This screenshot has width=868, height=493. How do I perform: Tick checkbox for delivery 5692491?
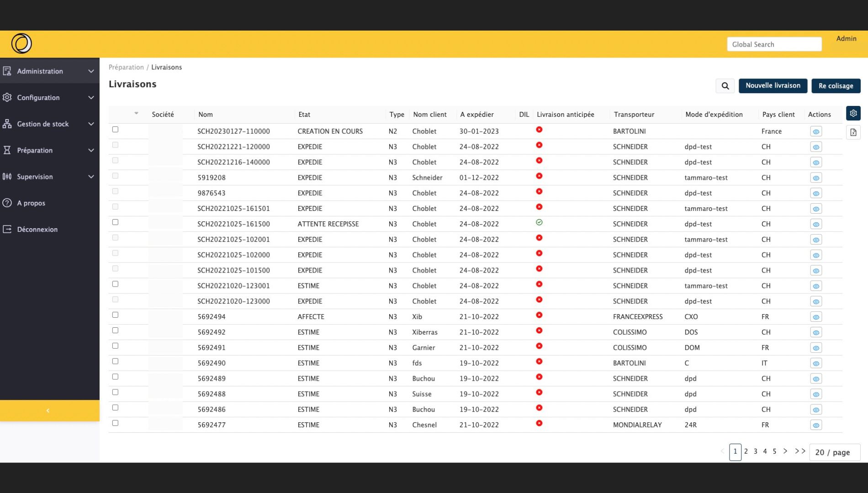point(115,346)
